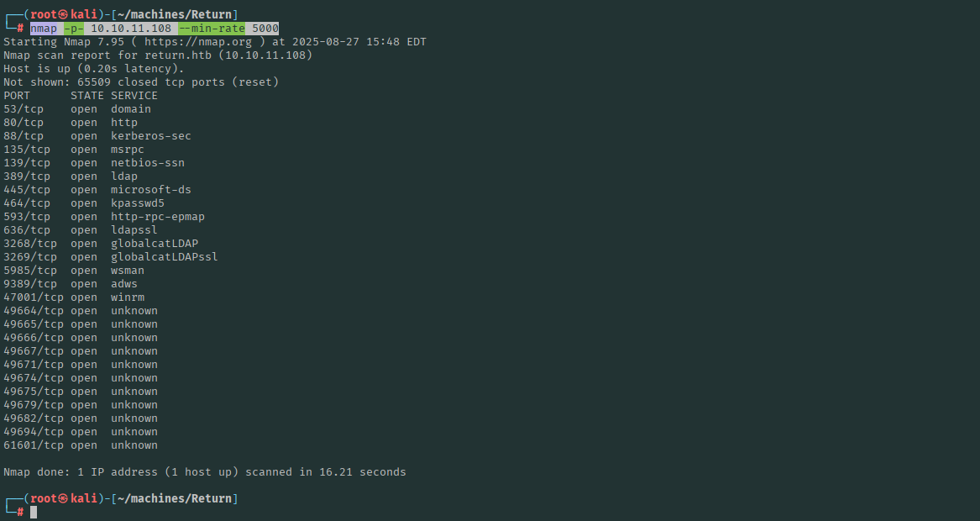Click the SERVICE column header

pos(134,96)
